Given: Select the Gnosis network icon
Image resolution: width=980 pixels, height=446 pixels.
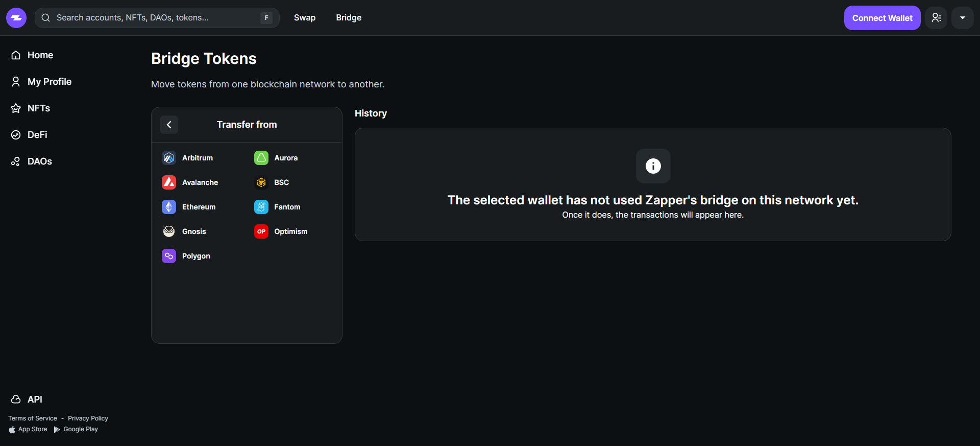Looking at the screenshot, I should tap(169, 231).
